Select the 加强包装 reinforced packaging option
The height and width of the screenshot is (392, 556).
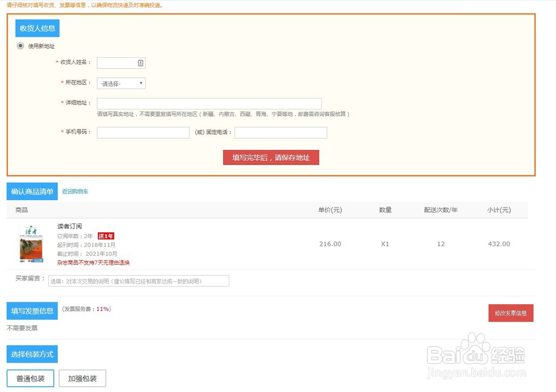click(82, 378)
